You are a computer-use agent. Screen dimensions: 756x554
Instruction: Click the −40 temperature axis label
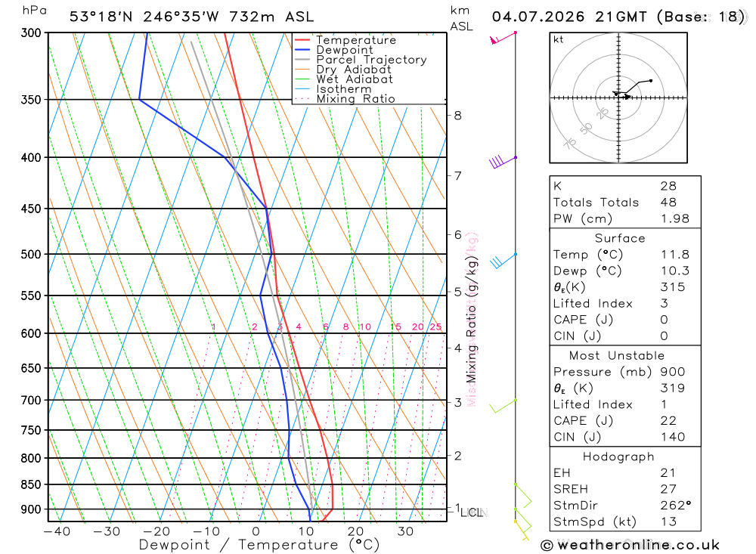pos(57,531)
